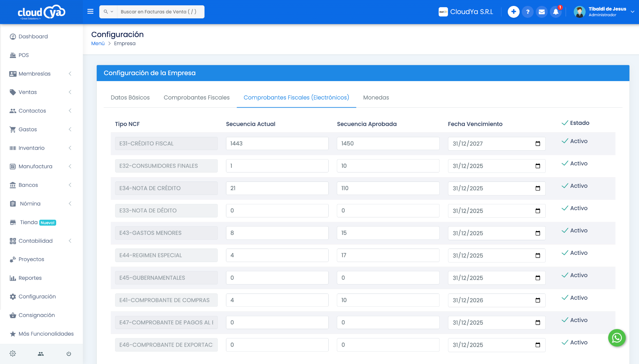Image resolution: width=639 pixels, height=364 pixels.
Task: Switch to the Datos Básicos tab
Action: coord(130,98)
